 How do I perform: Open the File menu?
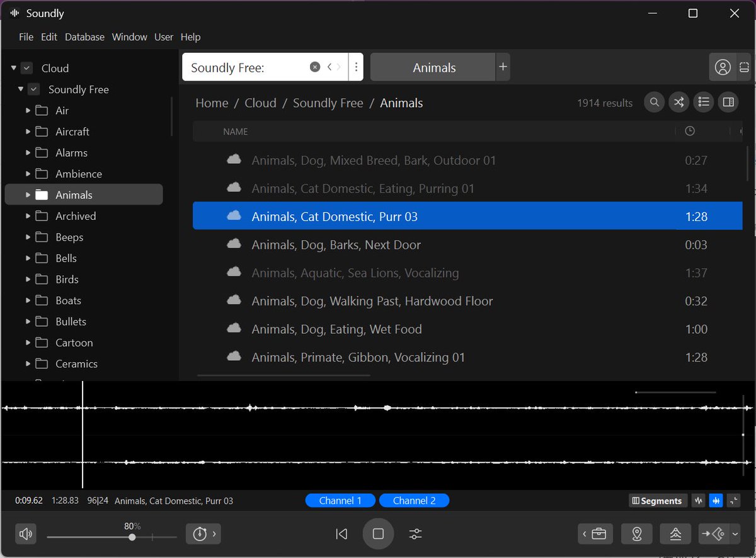coord(26,37)
